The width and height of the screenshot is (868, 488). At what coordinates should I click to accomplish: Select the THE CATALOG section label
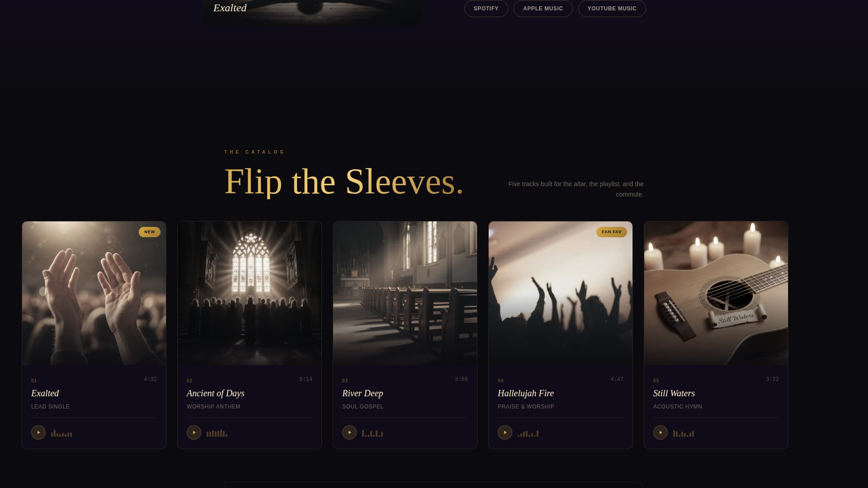pos(254,152)
